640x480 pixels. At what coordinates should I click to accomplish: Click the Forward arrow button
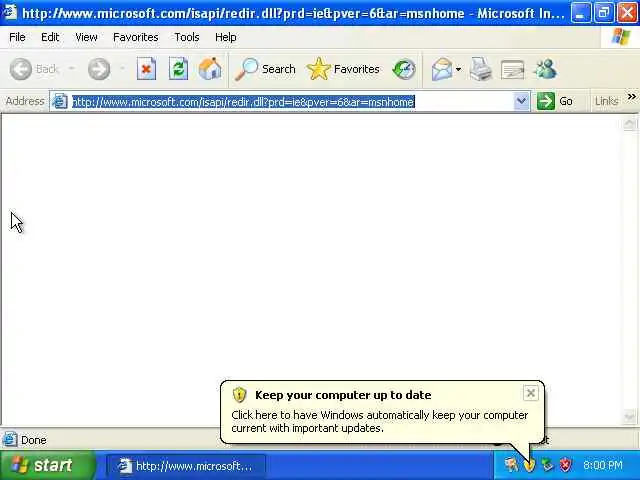(99, 69)
